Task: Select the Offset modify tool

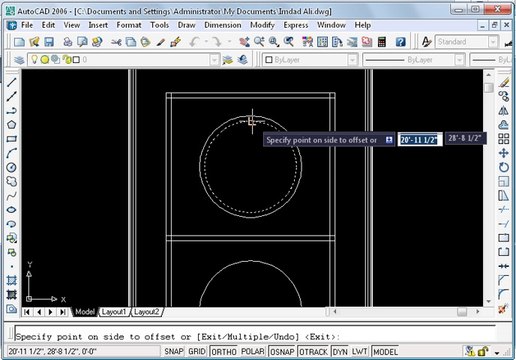Action: tap(504, 125)
